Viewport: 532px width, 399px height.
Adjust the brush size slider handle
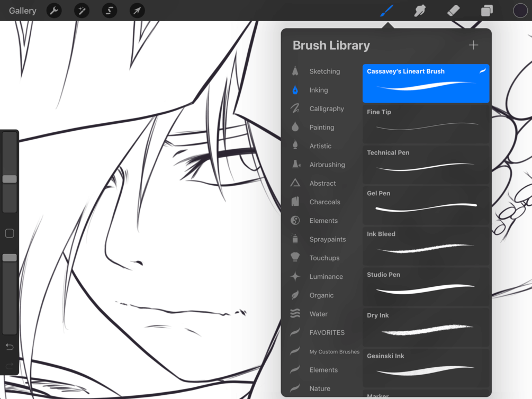(x=10, y=179)
